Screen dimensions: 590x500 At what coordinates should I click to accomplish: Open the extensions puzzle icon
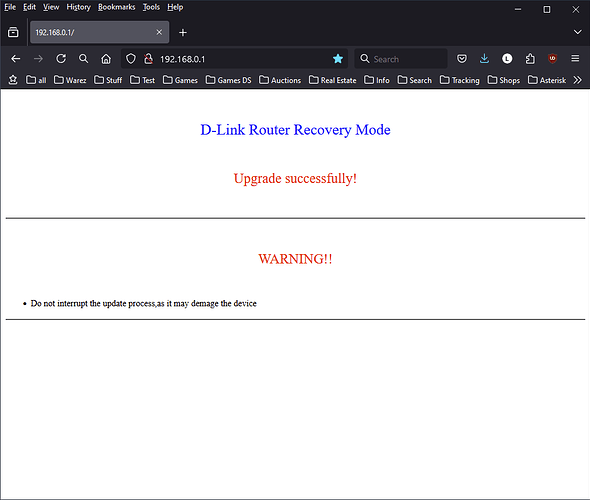coord(530,59)
